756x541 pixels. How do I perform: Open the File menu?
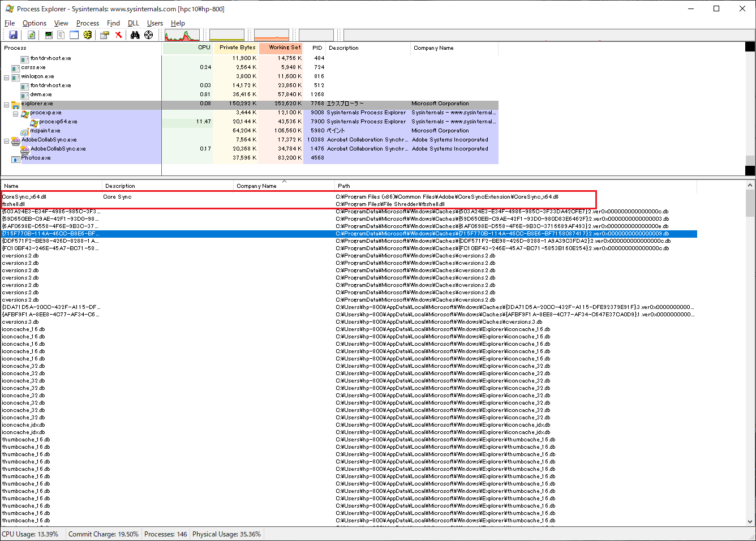(x=10, y=23)
